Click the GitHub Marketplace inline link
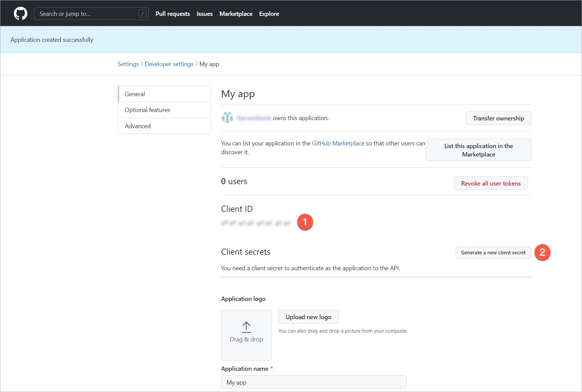 338,143
